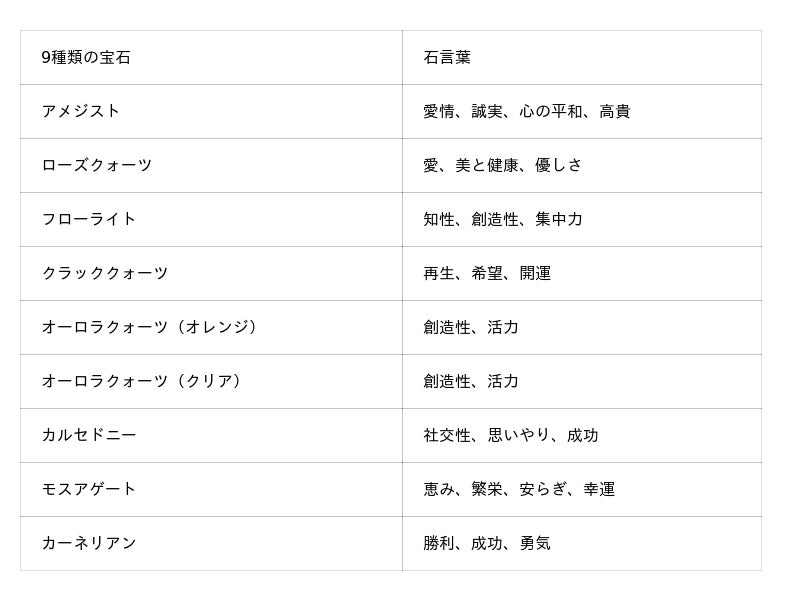The height and width of the screenshot is (601, 800).
Task: Select the カーネリアン cell
Action: (x=89, y=544)
